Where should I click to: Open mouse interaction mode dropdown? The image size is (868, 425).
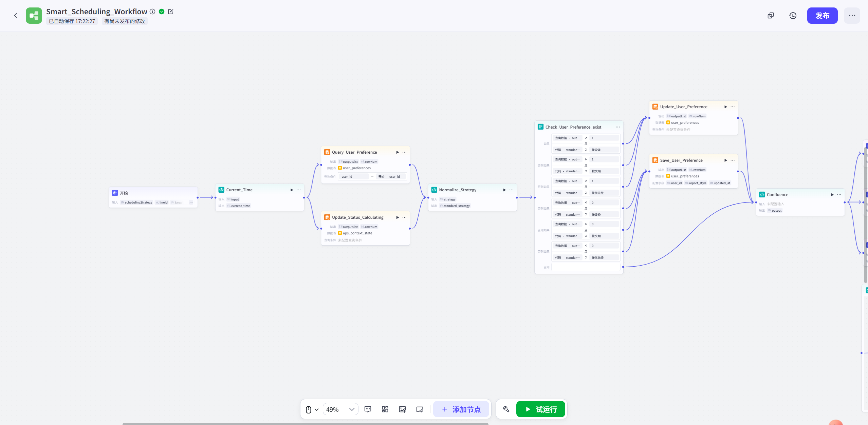312,409
